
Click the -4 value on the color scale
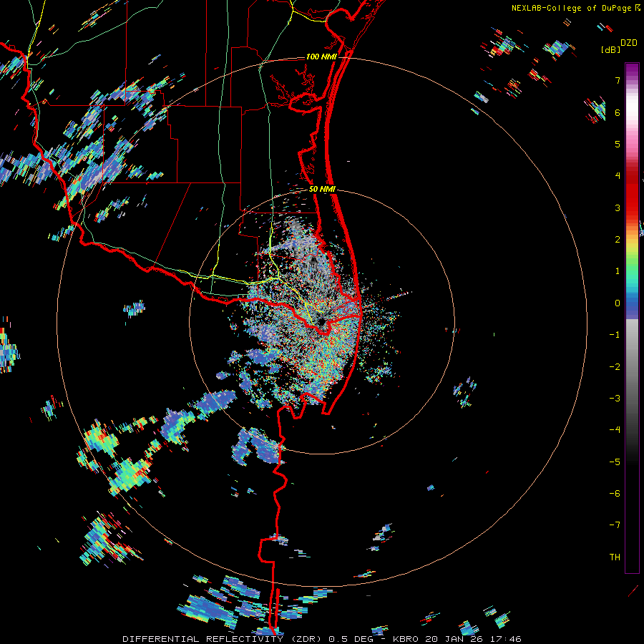click(x=615, y=430)
